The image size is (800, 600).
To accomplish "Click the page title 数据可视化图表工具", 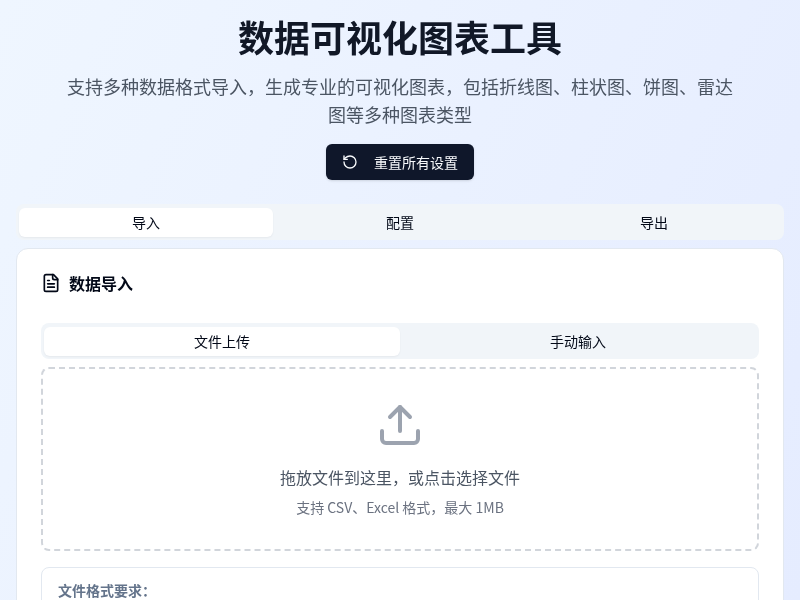I will coord(400,40).
